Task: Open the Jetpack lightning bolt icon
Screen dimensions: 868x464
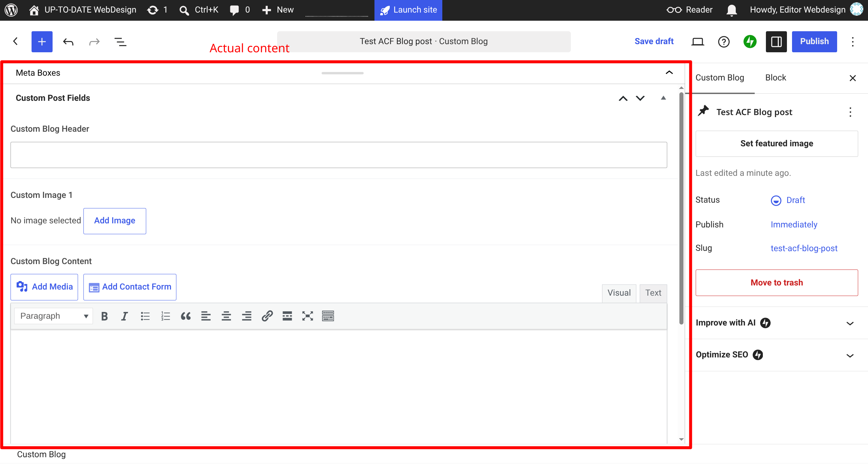Action: point(750,41)
